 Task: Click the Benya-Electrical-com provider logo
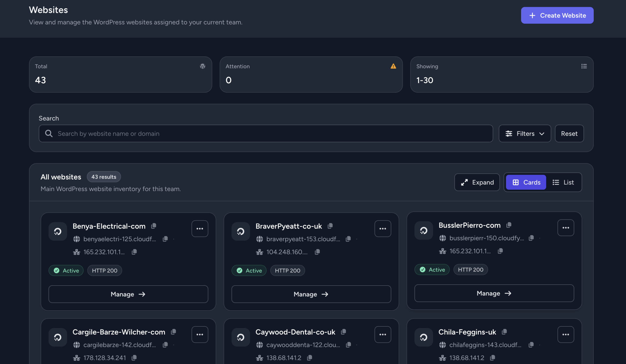click(58, 231)
